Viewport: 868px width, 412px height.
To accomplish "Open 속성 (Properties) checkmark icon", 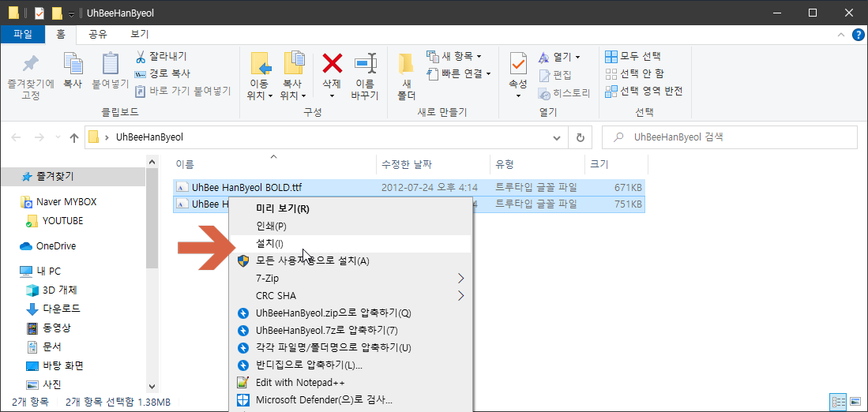I will 518,64.
